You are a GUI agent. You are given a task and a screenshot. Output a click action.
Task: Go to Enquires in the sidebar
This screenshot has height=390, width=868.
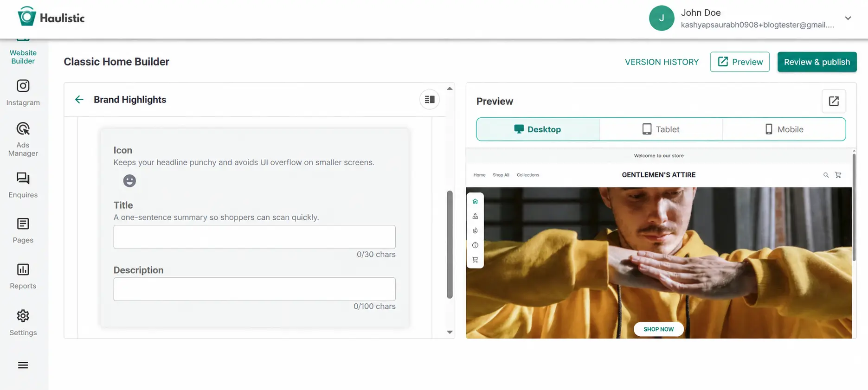click(23, 185)
